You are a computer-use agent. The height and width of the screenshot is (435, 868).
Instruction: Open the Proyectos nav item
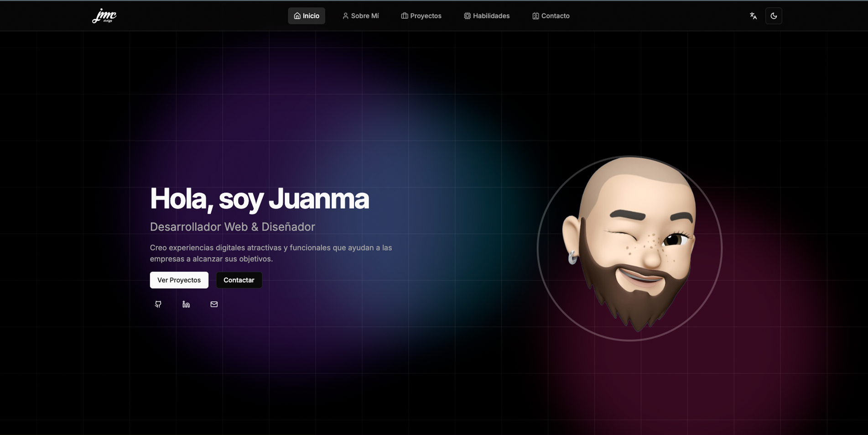coord(421,16)
